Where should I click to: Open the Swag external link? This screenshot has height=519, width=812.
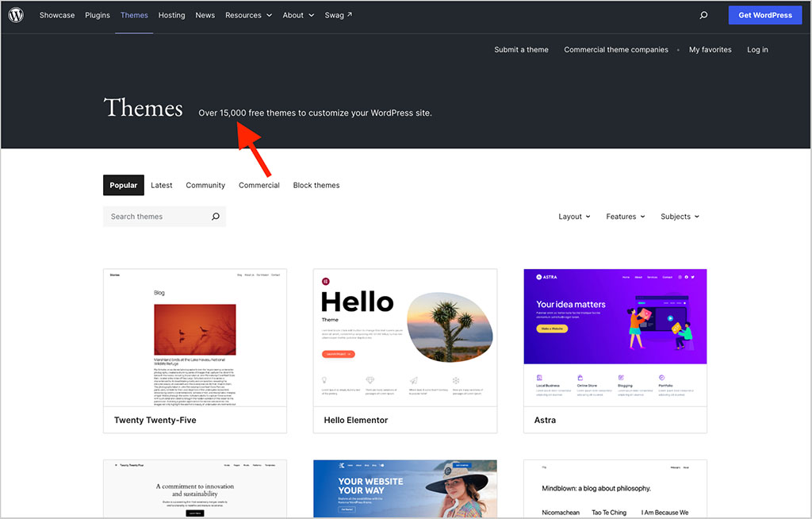pyautogui.click(x=338, y=15)
